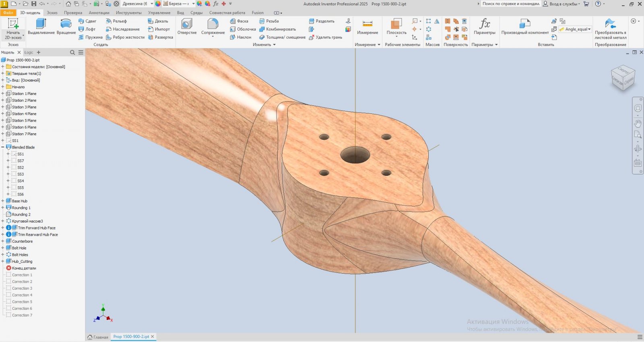
Task: Select the Наклон draft tool
Action: click(241, 37)
